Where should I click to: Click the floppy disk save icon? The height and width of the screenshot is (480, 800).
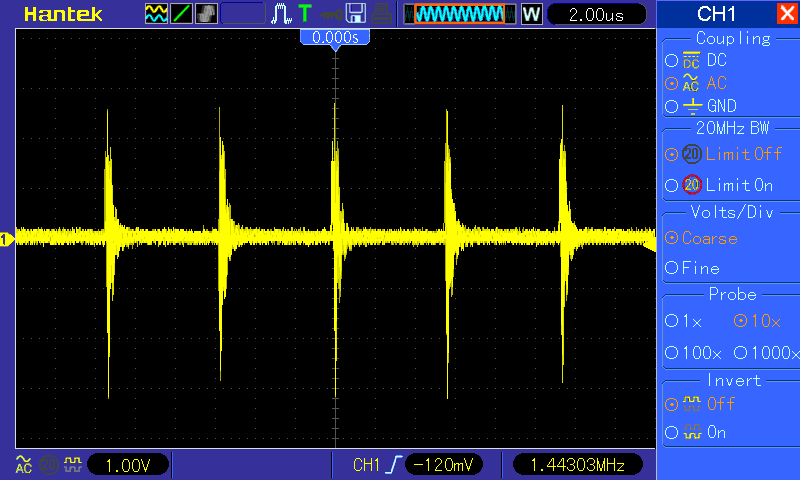(x=356, y=14)
